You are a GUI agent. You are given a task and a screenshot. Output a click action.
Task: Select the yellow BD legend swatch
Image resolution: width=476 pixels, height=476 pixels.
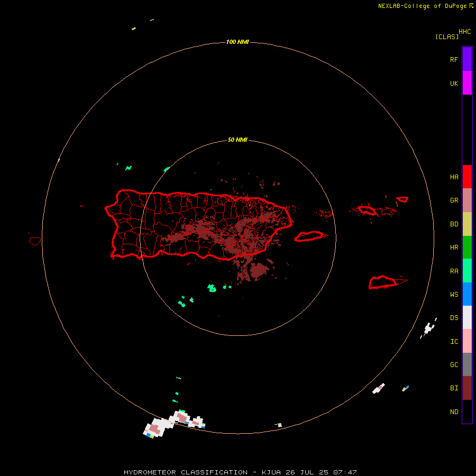(x=467, y=224)
